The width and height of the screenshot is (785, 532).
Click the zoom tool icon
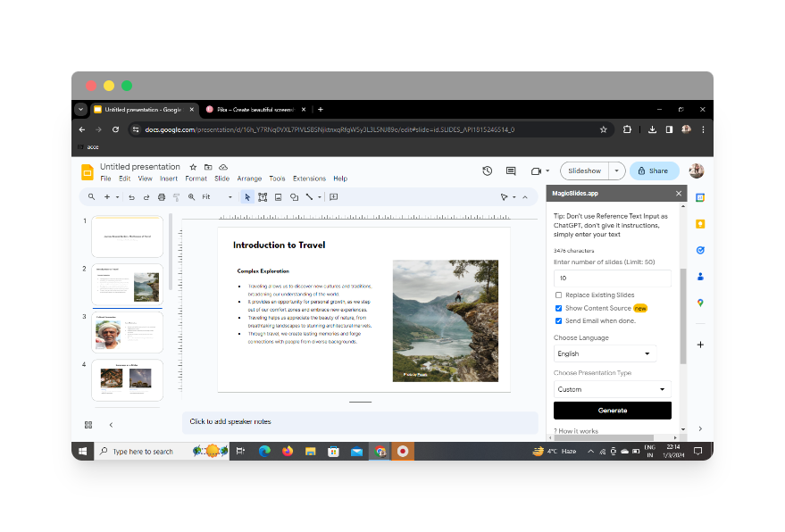pos(191,197)
